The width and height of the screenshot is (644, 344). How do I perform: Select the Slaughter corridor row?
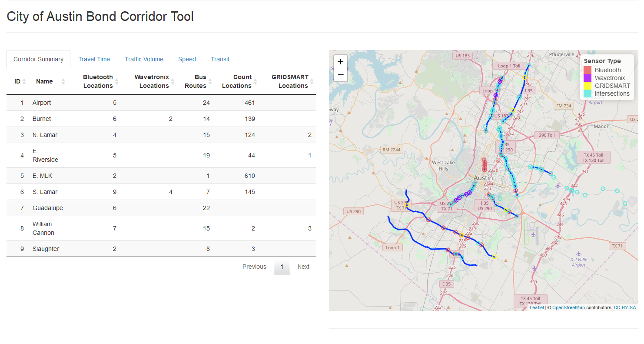click(x=161, y=249)
